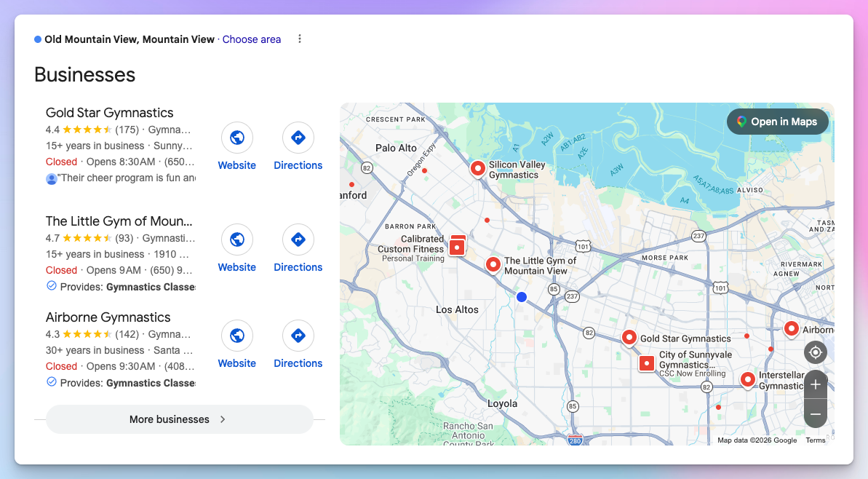Open the three-dot more options menu
Image resolution: width=868 pixels, height=479 pixels.
coord(300,39)
